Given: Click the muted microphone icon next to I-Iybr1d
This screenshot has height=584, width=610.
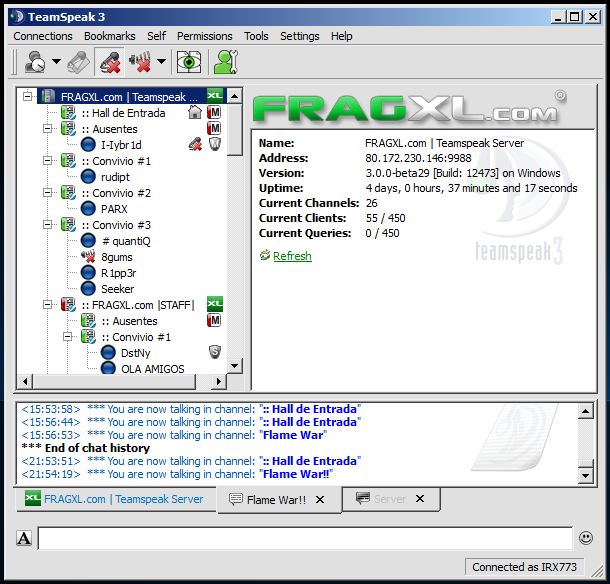Looking at the screenshot, I should point(195,144).
